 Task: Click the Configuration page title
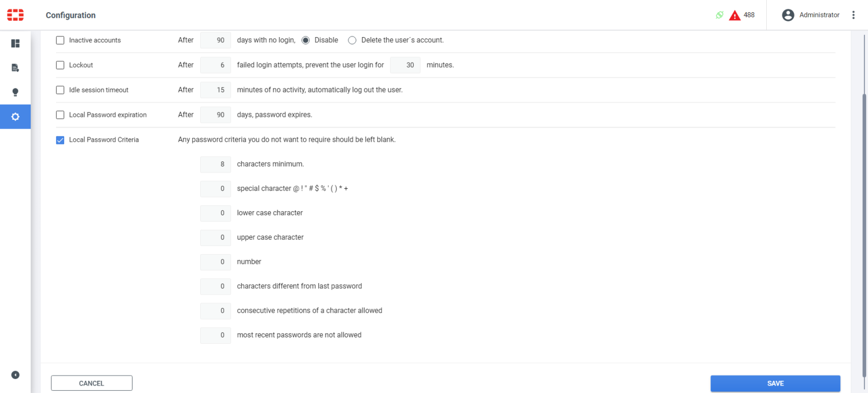coord(71,15)
